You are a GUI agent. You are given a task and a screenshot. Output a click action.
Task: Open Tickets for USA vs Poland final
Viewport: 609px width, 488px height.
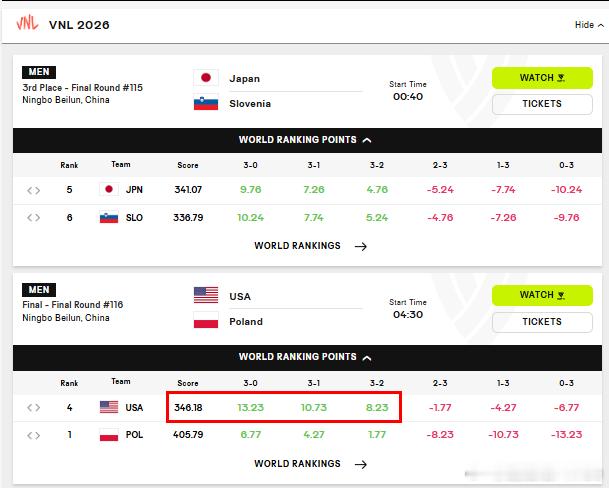coord(542,322)
